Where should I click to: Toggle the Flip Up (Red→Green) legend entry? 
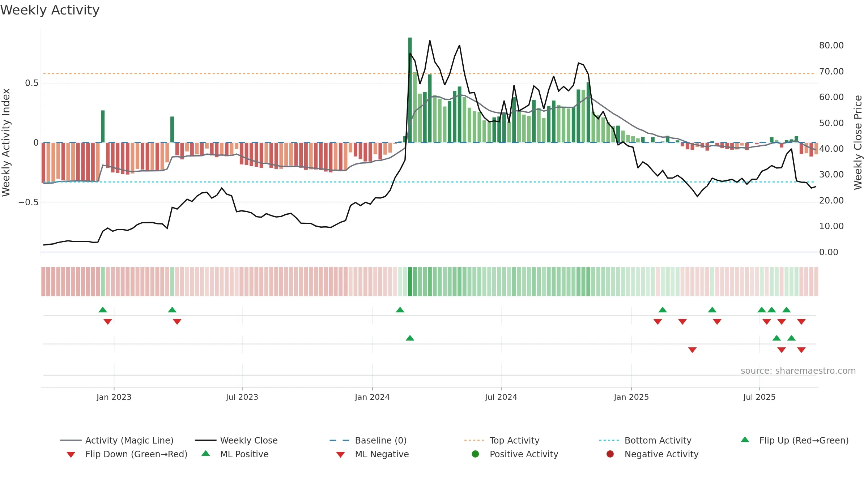click(795, 440)
